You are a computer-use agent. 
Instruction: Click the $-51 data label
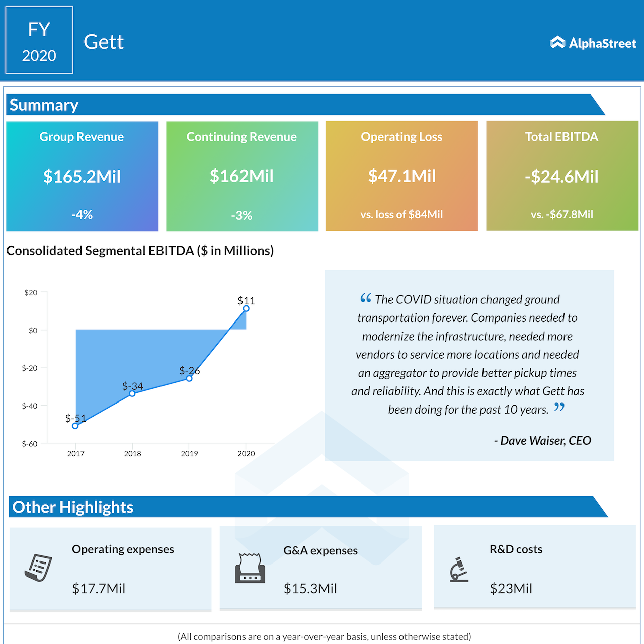click(75, 418)
